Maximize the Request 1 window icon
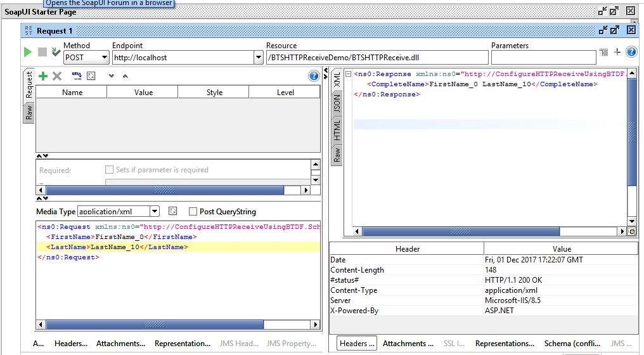This screenshot has height=355, width=644. pyautogui.click(x=615, y=30)
